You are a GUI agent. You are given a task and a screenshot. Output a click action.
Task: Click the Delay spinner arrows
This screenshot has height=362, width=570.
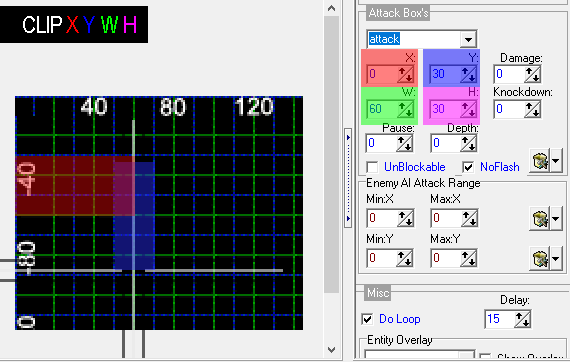click(522, 319)
